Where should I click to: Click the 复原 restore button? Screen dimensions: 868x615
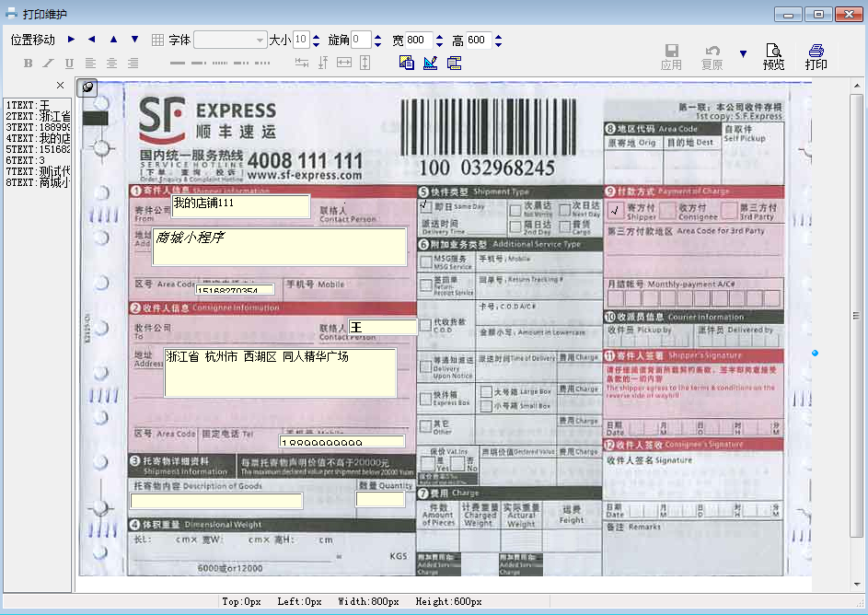tap(712, 58)
